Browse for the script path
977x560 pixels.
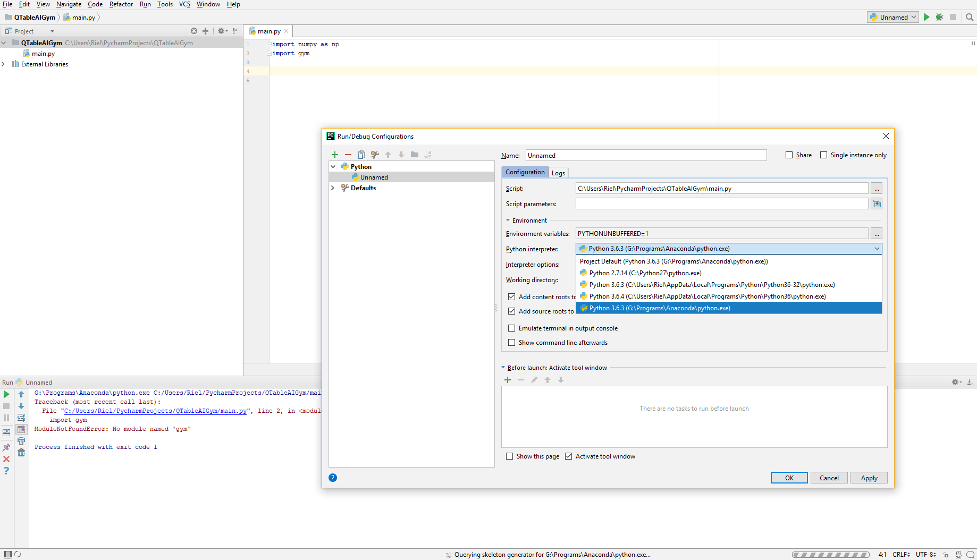877,189
